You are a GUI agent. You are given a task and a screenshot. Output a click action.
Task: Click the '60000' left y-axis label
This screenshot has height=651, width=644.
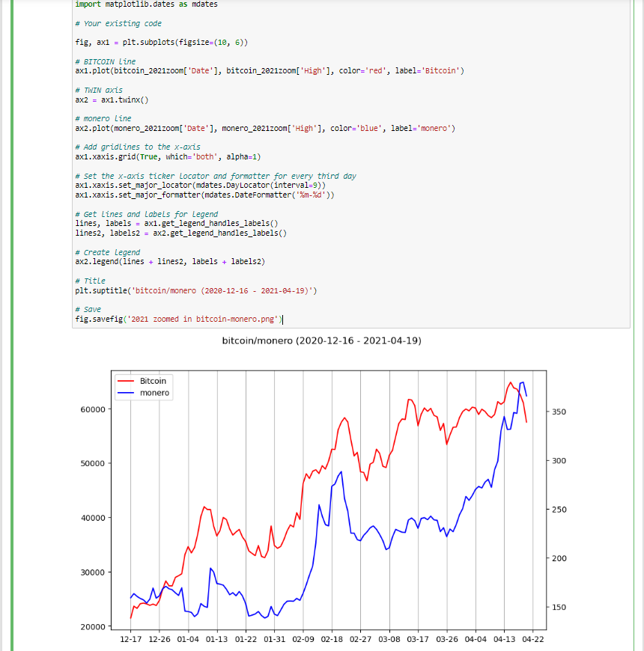[x=93, y=410]
